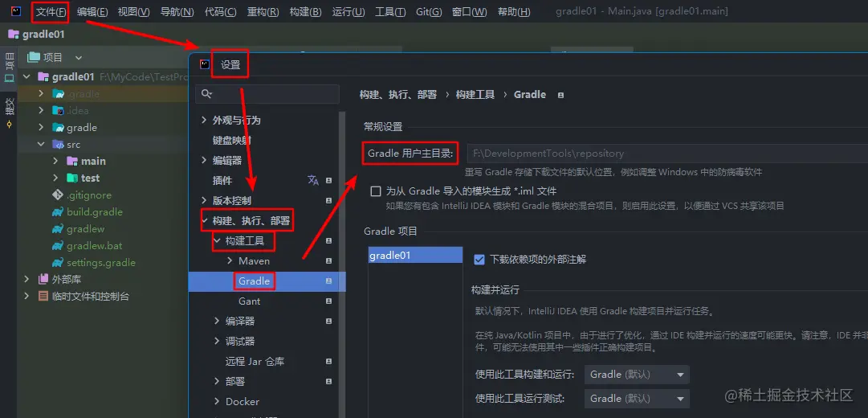The height and width of the screenshot is (418, 868).
Task: Toggle 为从 Gradle 导入的模块生成 *.iml 文件 checkbox
Action: point(376,191)
